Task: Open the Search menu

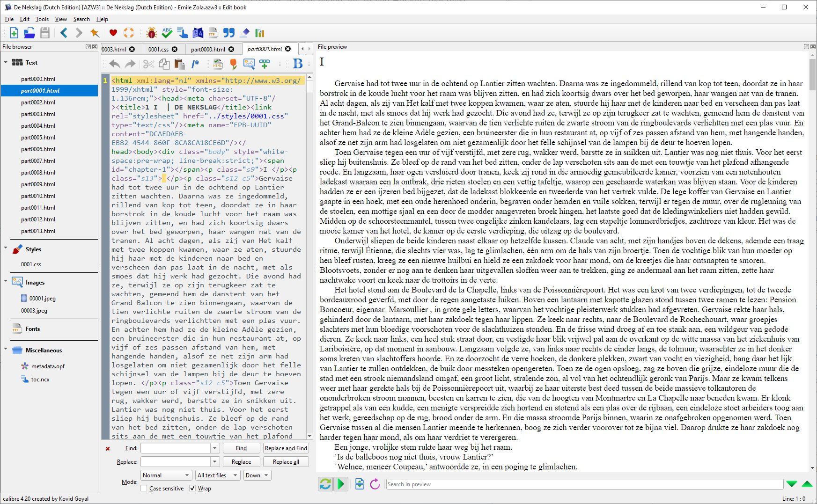Action: click(x=81, y=19)
